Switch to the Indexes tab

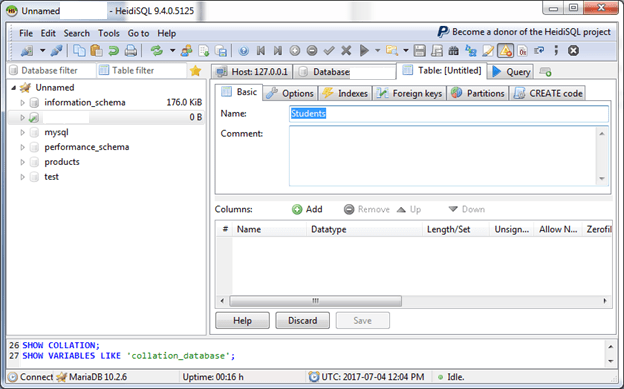[x=345, y=93]
